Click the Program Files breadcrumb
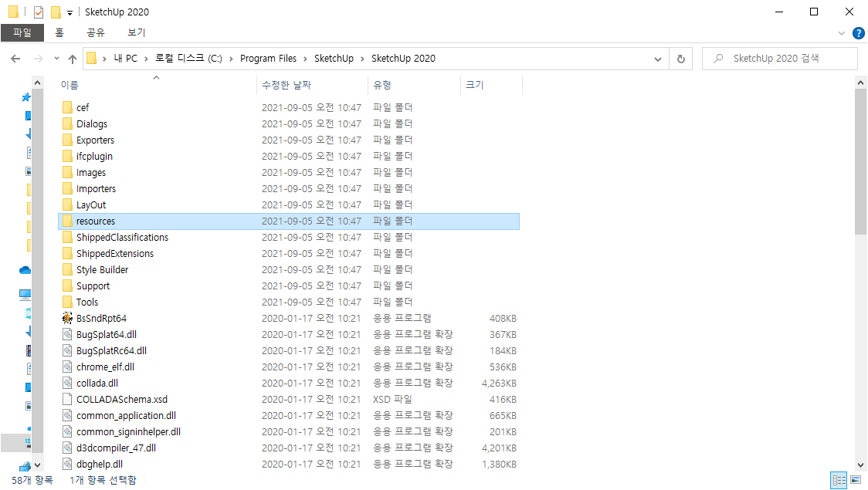Image resolution: width=868 pixels, height=490 pixels. pos(268,59)
